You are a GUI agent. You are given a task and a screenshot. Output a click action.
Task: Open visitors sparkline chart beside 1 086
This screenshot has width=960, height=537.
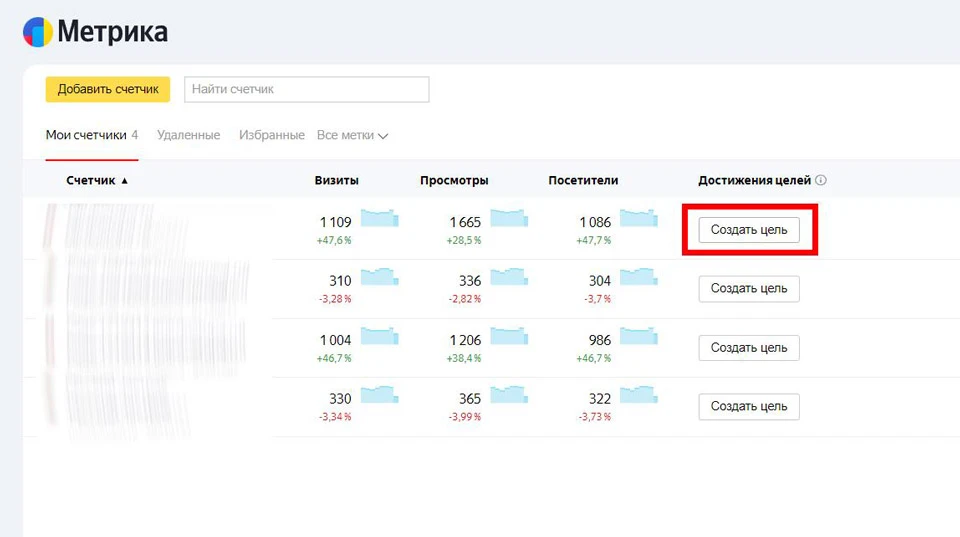639,218
